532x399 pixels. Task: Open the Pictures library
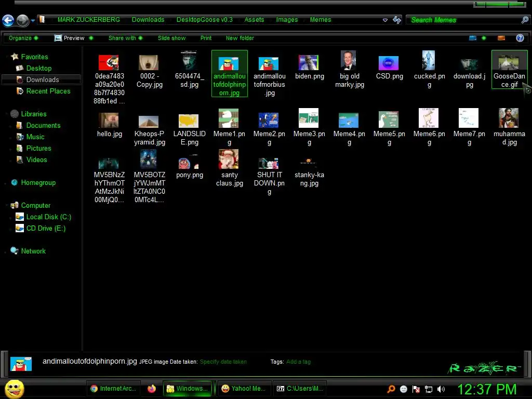(38, 148)
